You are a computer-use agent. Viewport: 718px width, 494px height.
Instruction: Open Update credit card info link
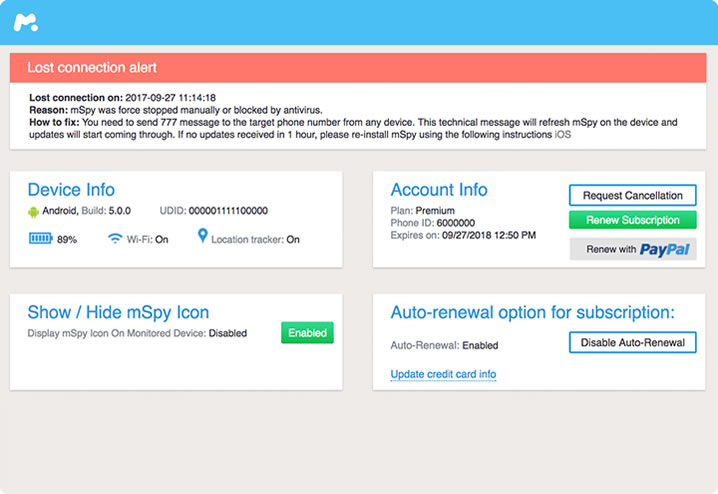(443, 374)
